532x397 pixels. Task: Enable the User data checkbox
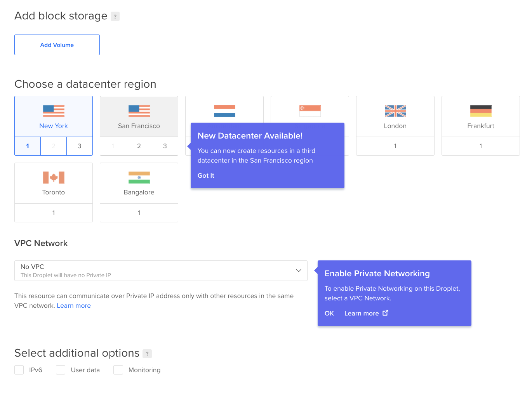[x=61, y=370]
